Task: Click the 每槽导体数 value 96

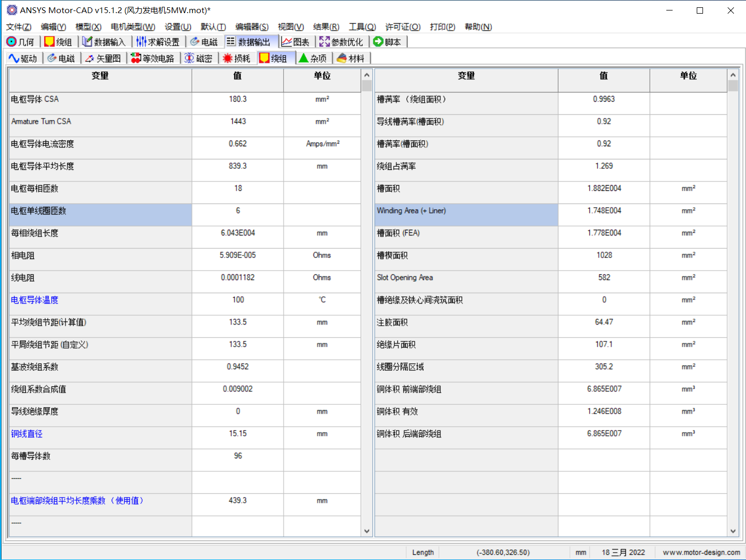Action: pyautogui.click(x=238, y=456)
